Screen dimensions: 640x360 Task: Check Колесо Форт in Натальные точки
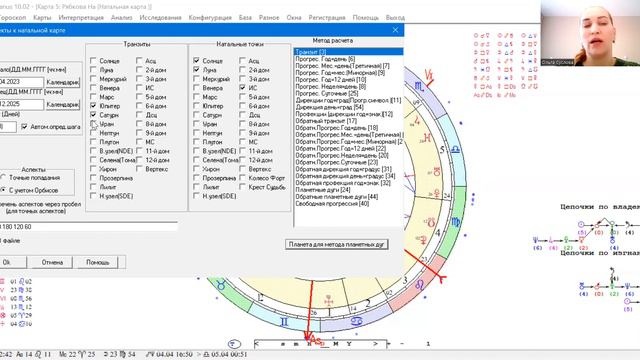coord(242,178)
